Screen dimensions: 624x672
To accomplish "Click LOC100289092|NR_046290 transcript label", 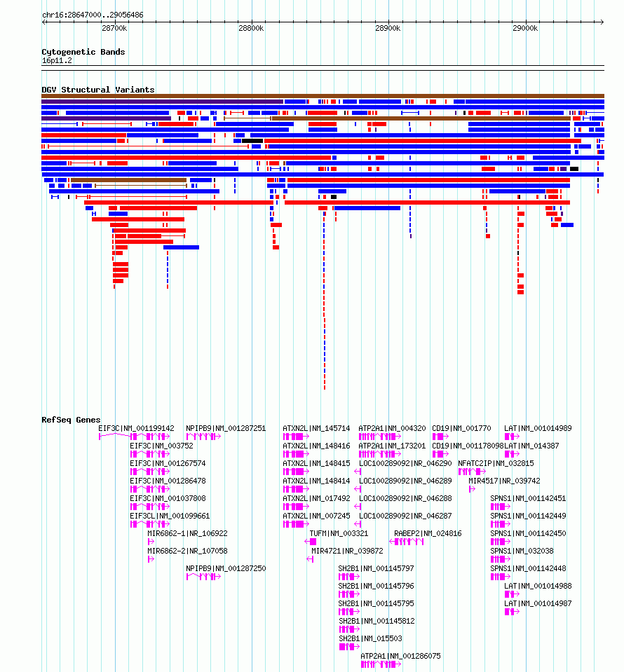I will click(405, 463).
